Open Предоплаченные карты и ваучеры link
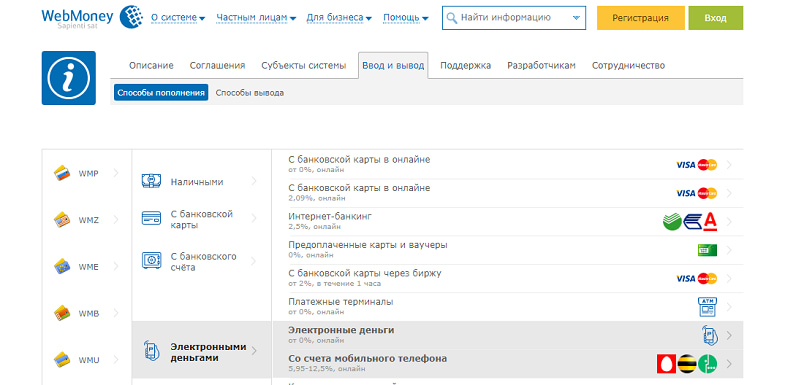The image size is (785, 385). (368, 245)
